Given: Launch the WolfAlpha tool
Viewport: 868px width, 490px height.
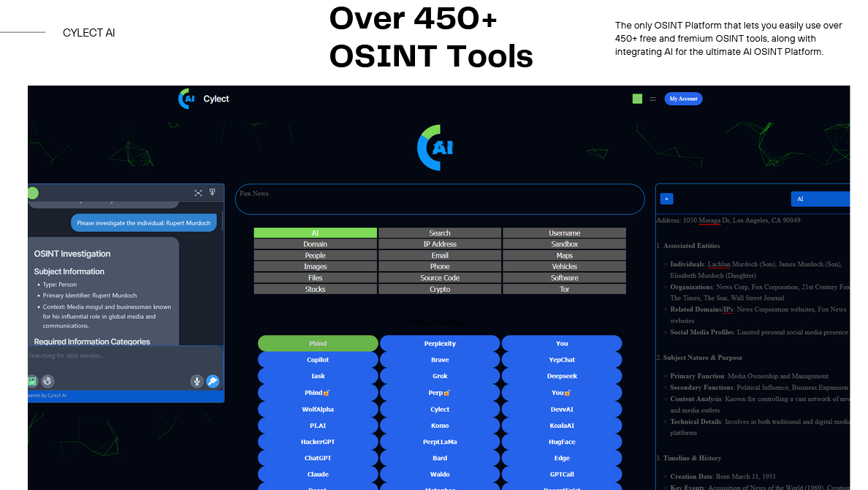Looking at the screenshot, I should [x=318, y=409].
